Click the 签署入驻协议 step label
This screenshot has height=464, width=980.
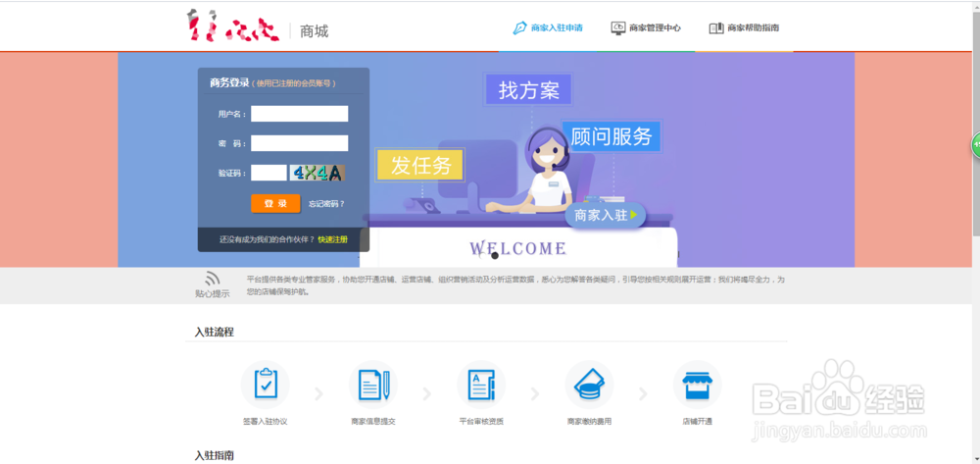tap(265, 422)
